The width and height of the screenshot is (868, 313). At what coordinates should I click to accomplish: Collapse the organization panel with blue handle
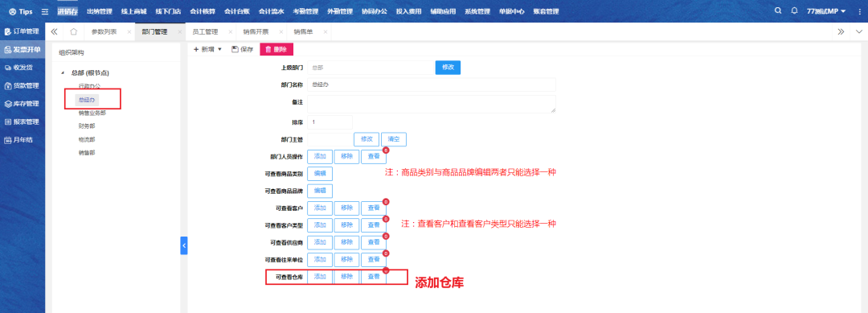[x=184, y=245]
